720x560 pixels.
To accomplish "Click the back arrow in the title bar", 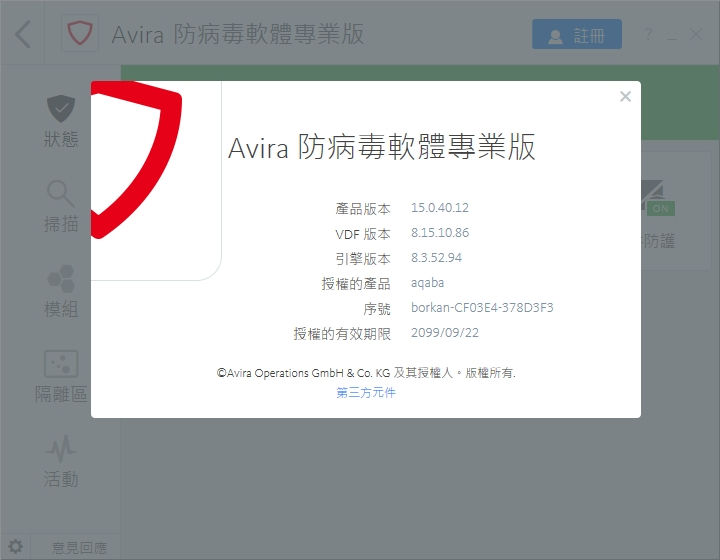I will 23,35.
